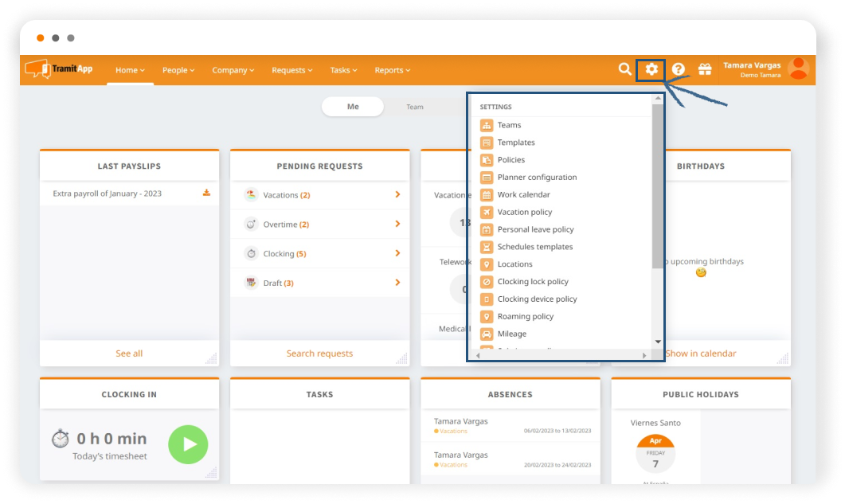
Task: Click the Search requests link
Action: (x=319, y=354)
